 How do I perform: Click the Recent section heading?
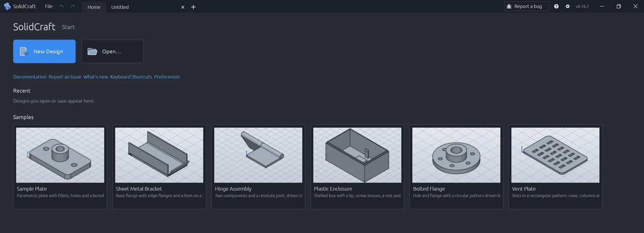coord(22,91)
